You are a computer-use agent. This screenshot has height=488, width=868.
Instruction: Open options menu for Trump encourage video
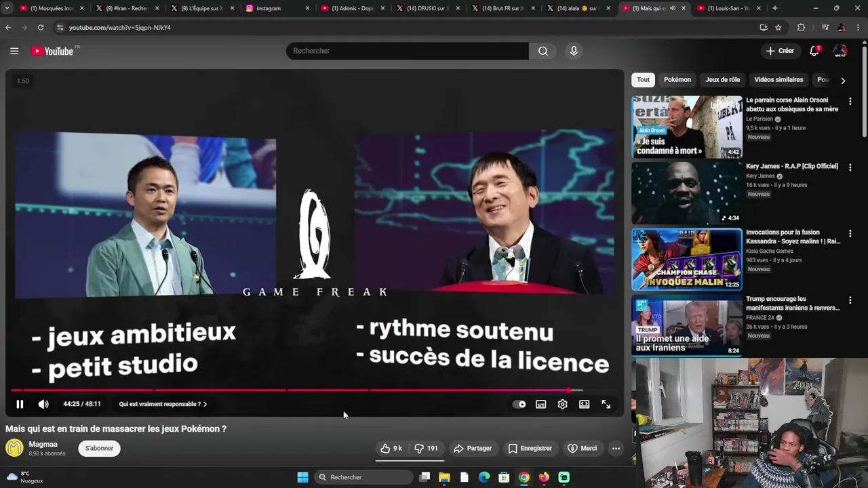pos(850,300)
